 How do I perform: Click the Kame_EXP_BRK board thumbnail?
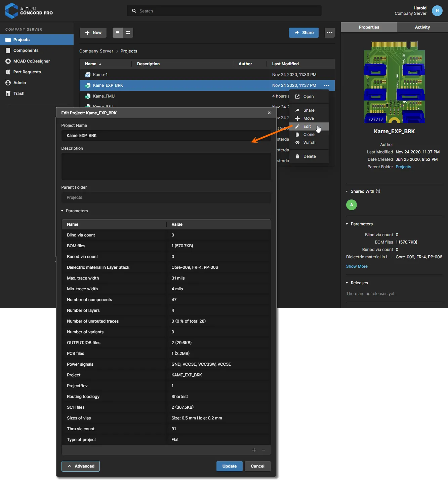point(394,82)
